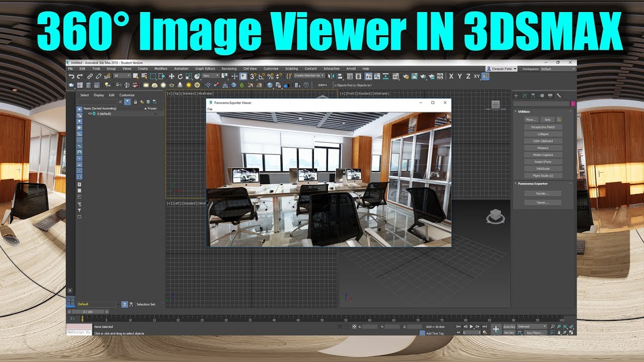Screen dimensions: 644x362
Task: Click the Undo arrow in main toolbar
Action: (71, 76)
